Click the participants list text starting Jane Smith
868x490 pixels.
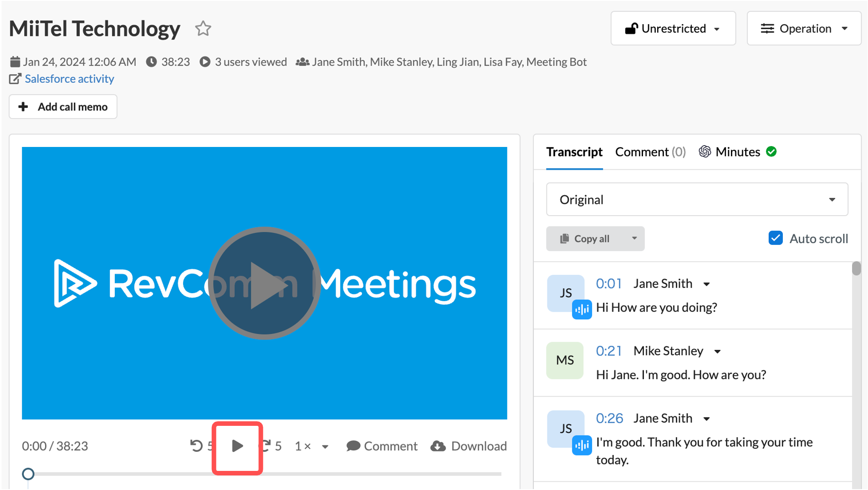click(449, 62)
